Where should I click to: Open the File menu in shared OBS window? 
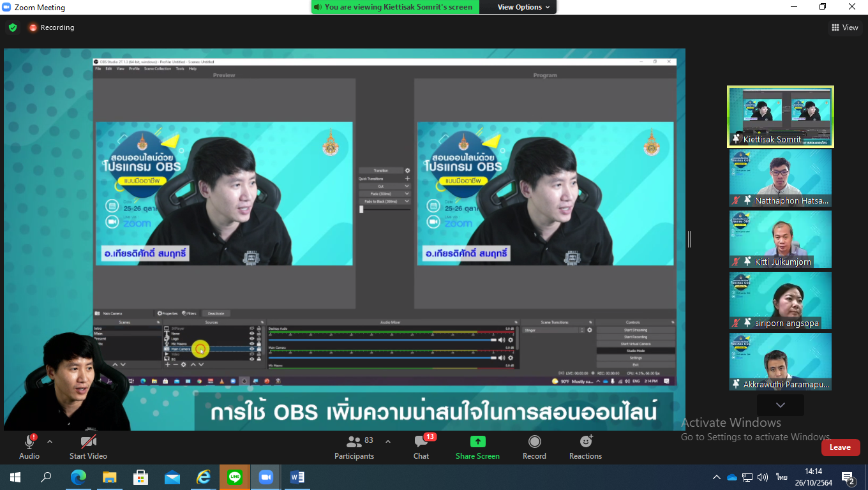[98, 68]
